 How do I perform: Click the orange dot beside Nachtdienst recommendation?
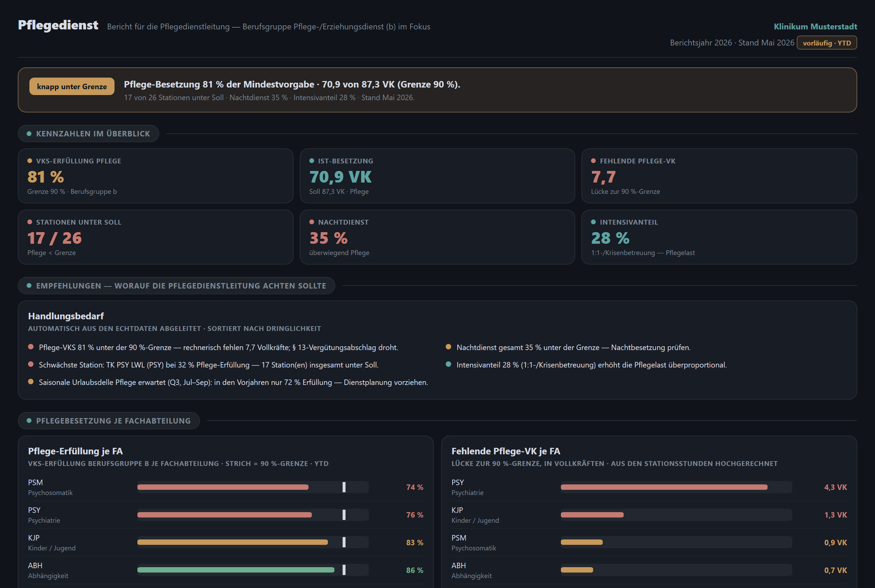(448, 347)
